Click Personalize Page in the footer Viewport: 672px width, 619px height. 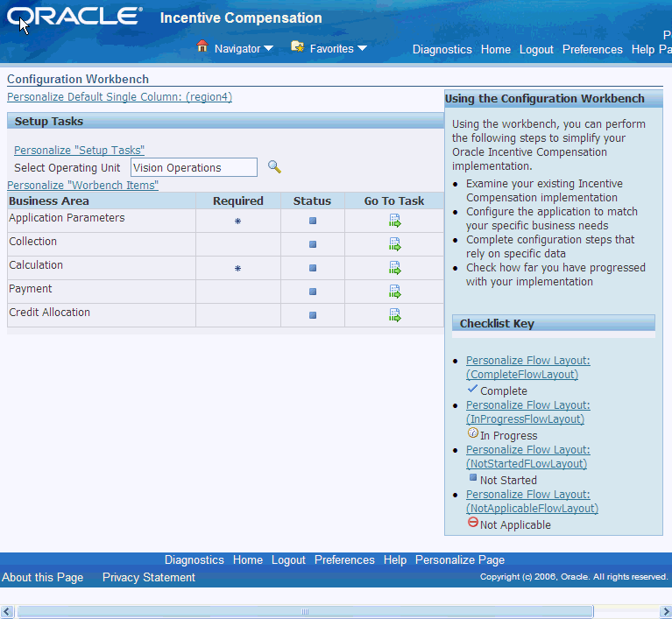(460, 559)
